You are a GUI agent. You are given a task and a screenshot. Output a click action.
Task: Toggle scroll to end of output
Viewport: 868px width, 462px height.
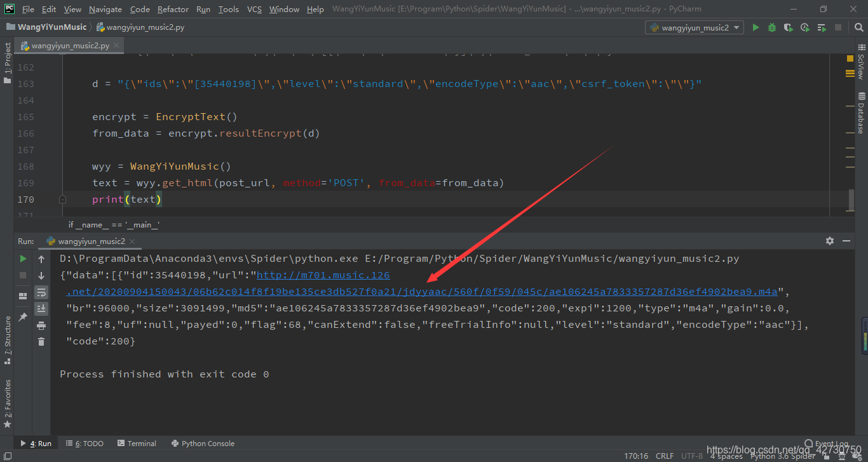pos(41,309)
